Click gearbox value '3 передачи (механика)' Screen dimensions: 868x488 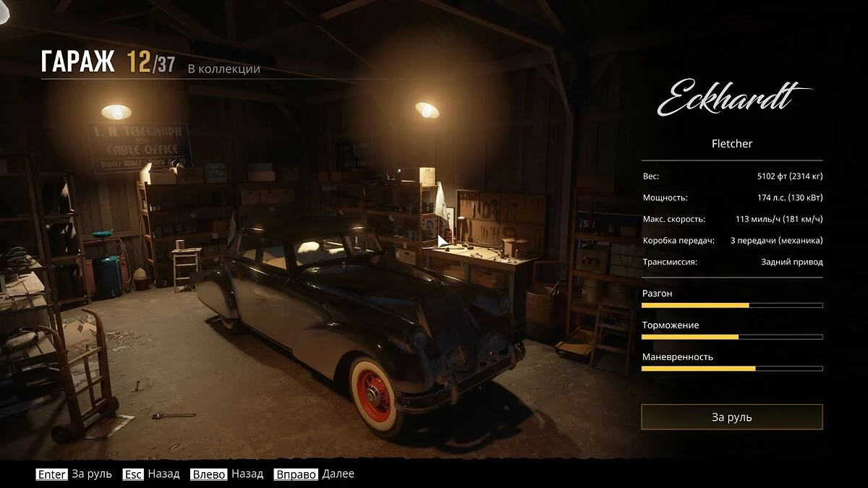[x=776, y=241]
